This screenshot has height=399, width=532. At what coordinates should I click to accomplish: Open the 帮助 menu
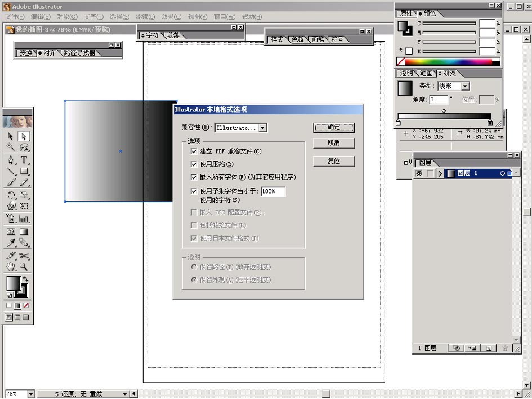click(x=252, y=17)
